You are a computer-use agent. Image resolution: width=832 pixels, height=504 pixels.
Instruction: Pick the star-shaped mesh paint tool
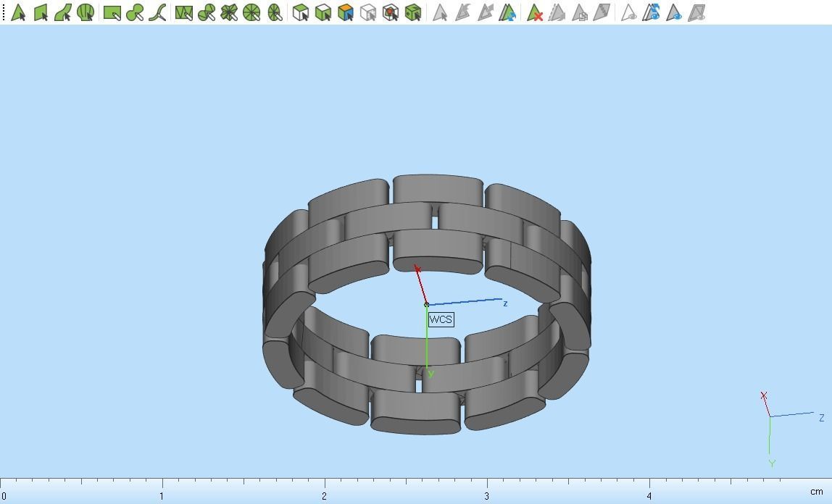[229, 12]
